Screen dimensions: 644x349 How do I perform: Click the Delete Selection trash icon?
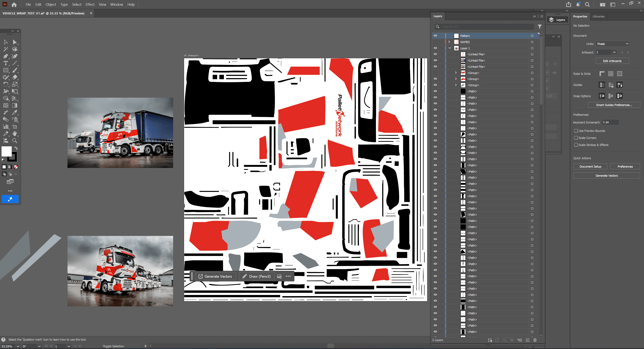click(x=535, y=340)
